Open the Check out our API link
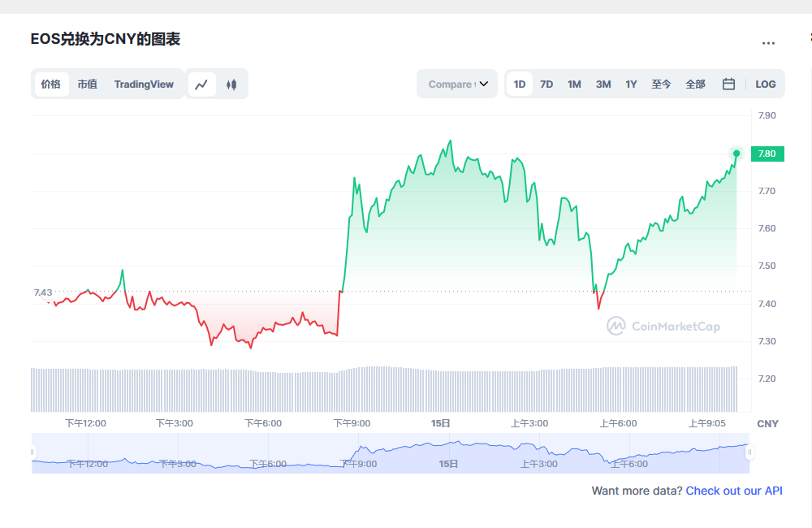This screenshot has width=812, height=528. click(x=734, y=491)
